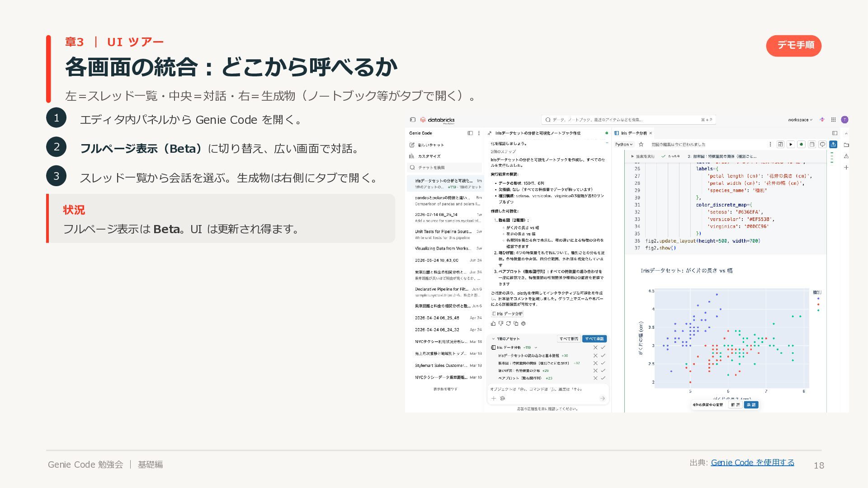Toggle the Databricks main sidebar icon
The width and height of the screenshot is (868, 488).
(x=412, y=120)
